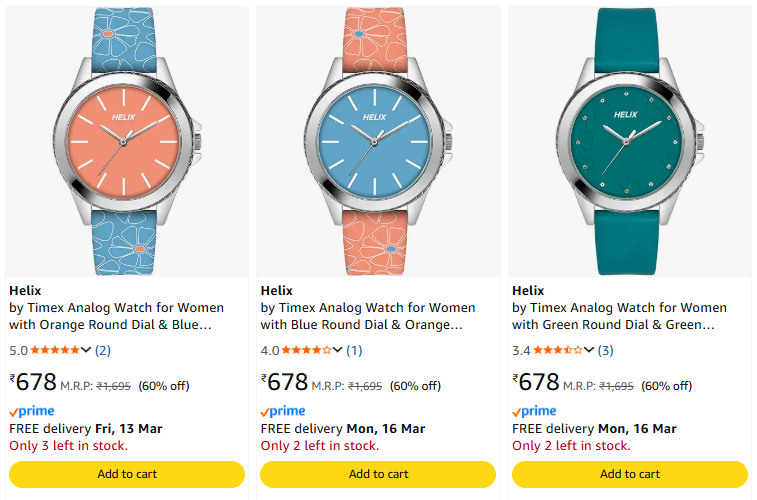The image size is (757, 500).
Task: Click Prime logo under the green dial watch
Action: 534,411
